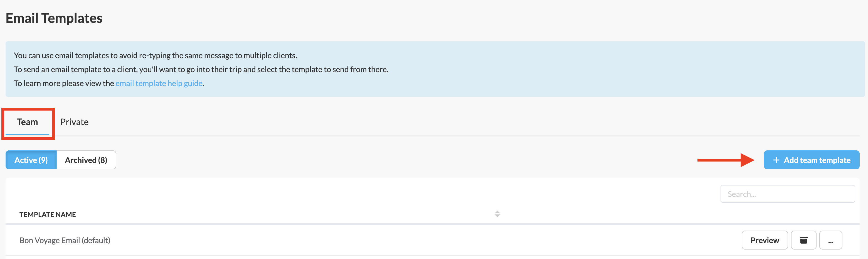Focus the Search templates field

[x=787, y=194]
